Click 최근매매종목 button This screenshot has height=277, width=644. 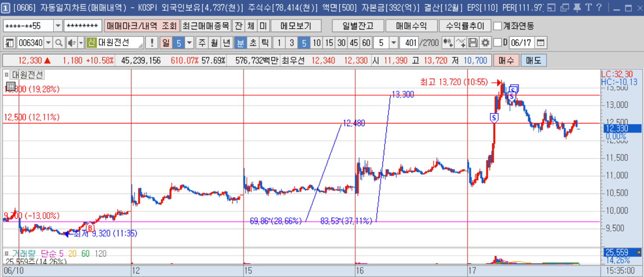205,26
